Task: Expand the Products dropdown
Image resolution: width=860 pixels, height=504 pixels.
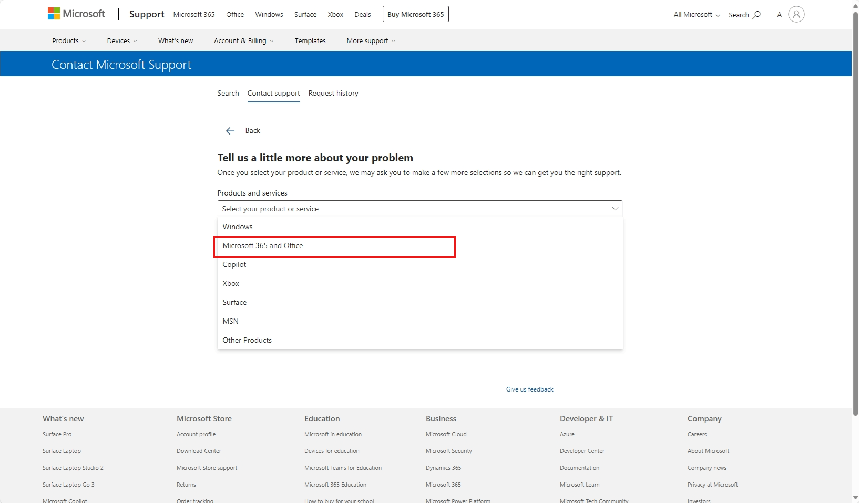Action: [x=69, y=40]
